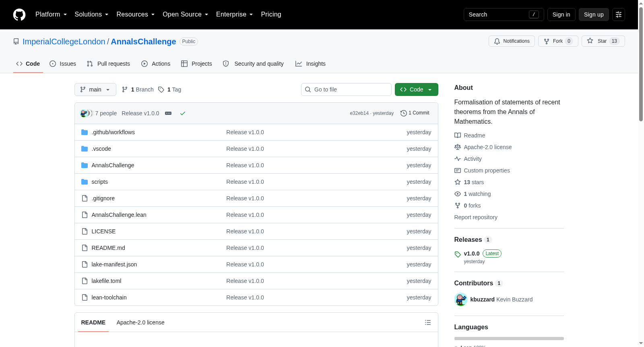The width and height of the screenshot is (644, 347).
Task: Switch to the Issues tab
Action: (63, 64)
